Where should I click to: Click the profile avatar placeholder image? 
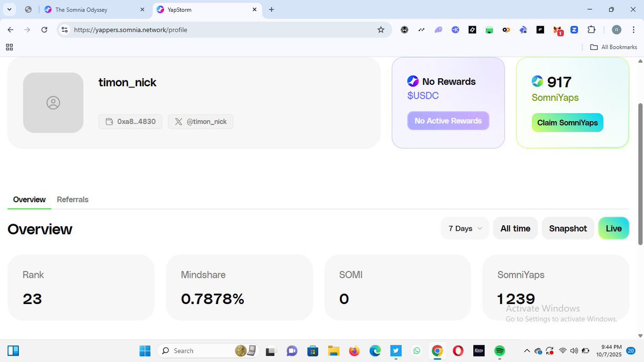pos(53,102)
